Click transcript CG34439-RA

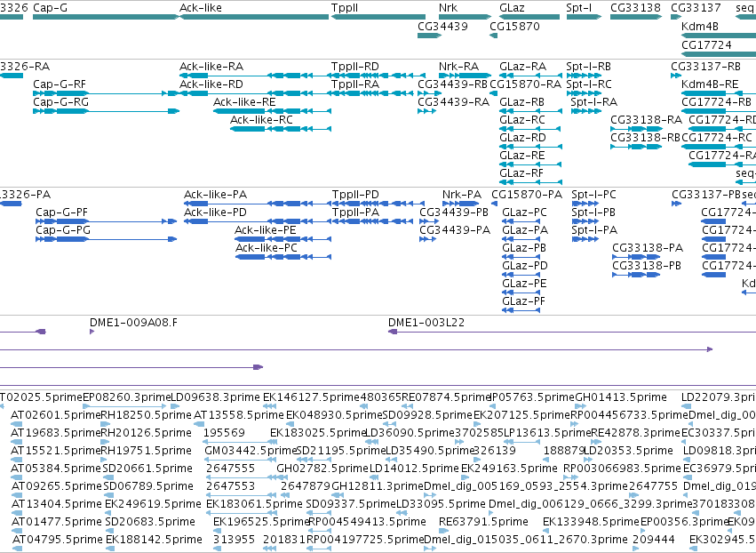point(453,102)
